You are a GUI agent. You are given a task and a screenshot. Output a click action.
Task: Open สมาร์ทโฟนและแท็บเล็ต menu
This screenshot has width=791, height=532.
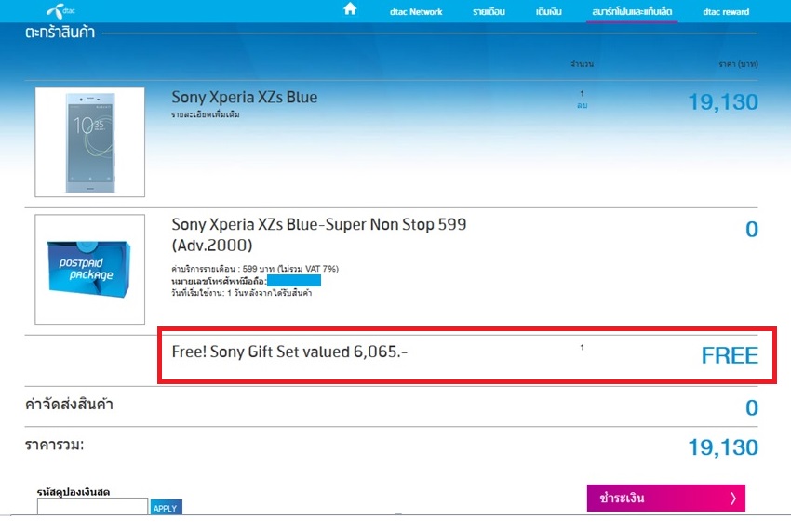632,11
